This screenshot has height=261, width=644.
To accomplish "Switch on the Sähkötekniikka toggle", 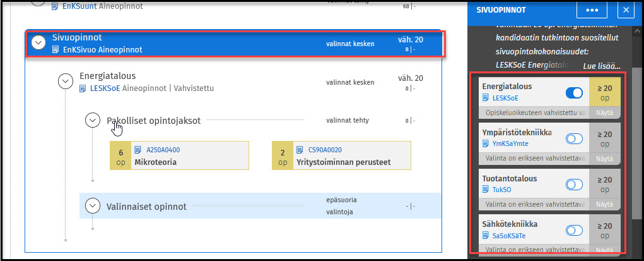I will pos(574,230).
